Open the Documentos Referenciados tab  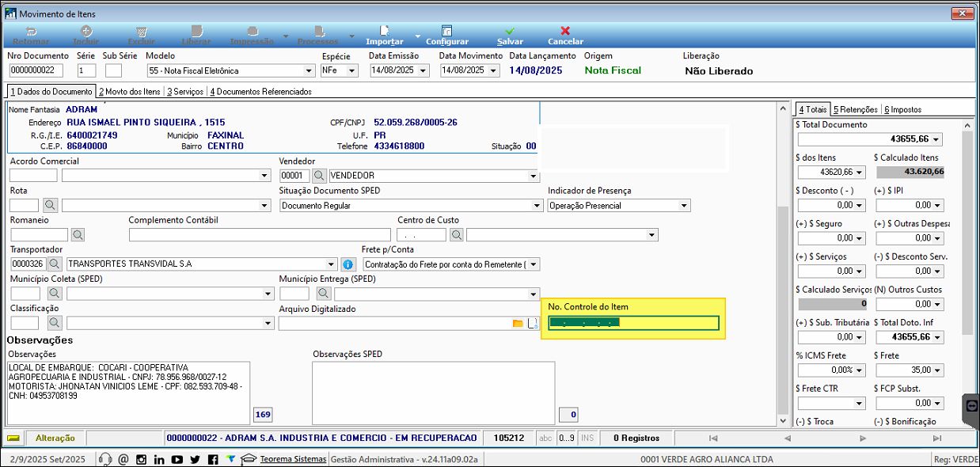coord(260,92)
